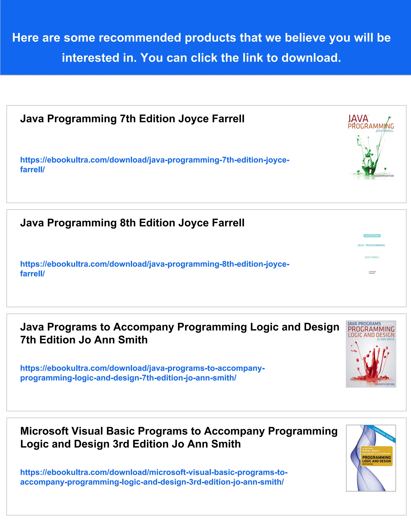Open Java Programs to Accompany download link
The height and width of the screenshot is (532, 411).
(142, 368)
